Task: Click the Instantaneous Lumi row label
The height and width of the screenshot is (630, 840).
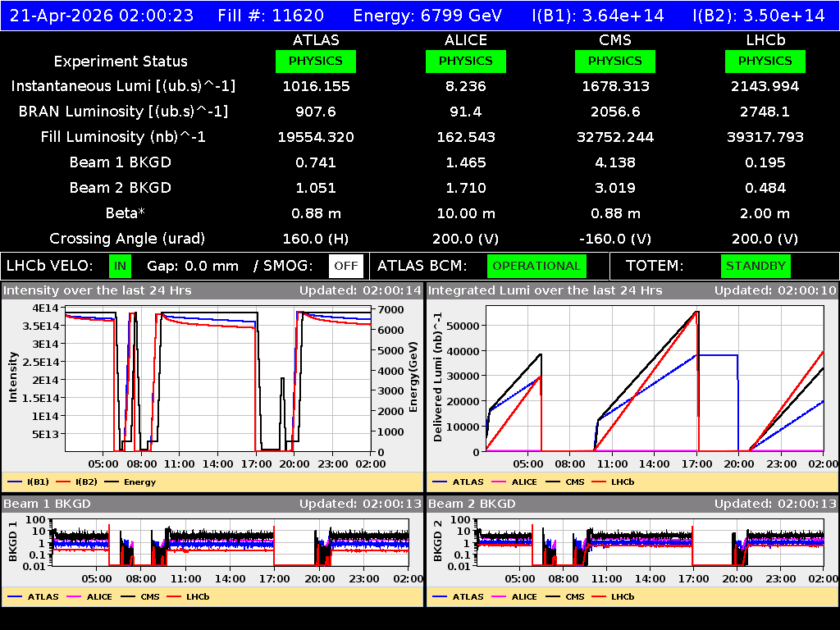Action: [x=123, y=86]
